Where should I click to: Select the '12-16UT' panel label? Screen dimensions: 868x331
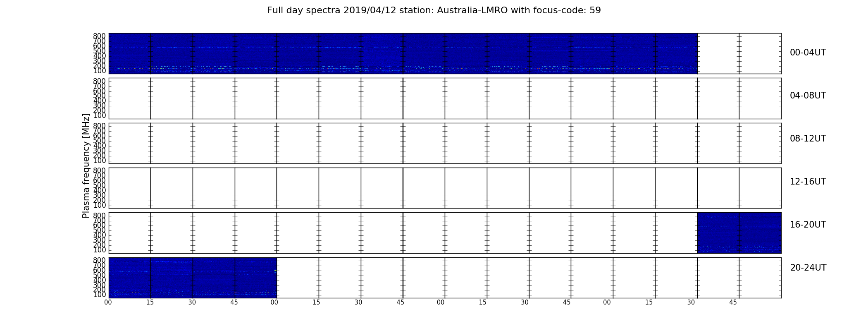pyautogui.click(x=808, y=182)
